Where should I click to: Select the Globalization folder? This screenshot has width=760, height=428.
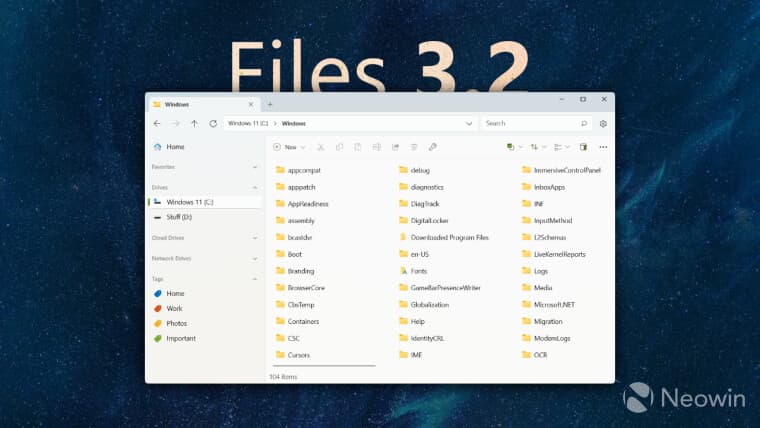[x=424, y=304]
